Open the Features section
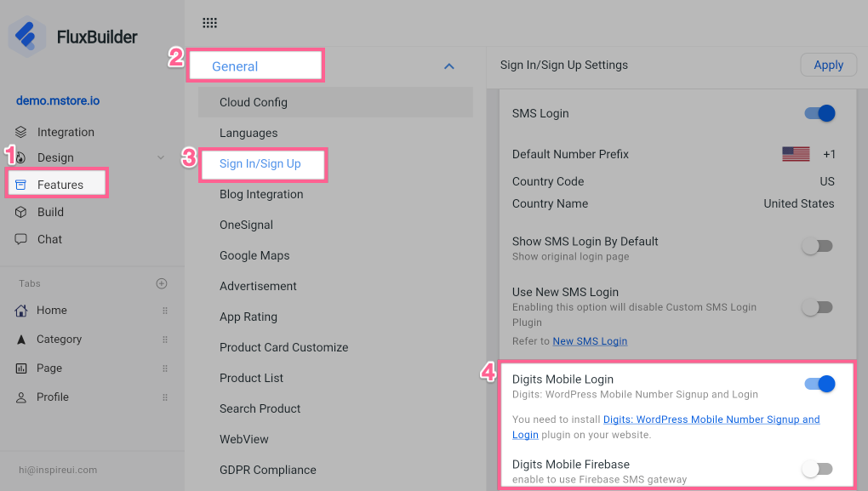 [x=60, y=185]
